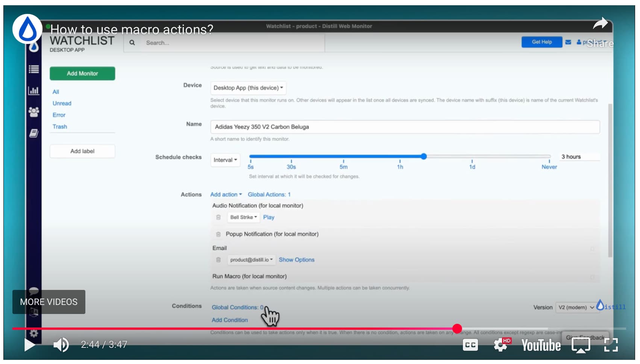Open the team users sidebar icon

click(x=34, y=112)
